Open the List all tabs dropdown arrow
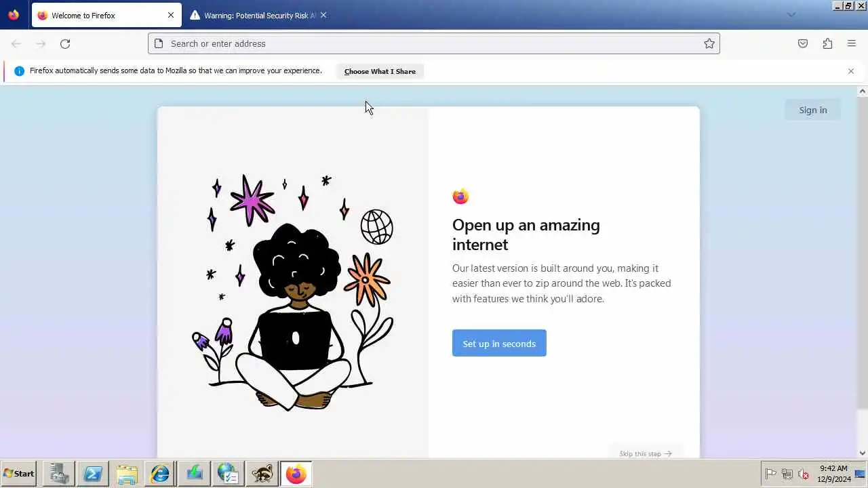 (791, 15)
